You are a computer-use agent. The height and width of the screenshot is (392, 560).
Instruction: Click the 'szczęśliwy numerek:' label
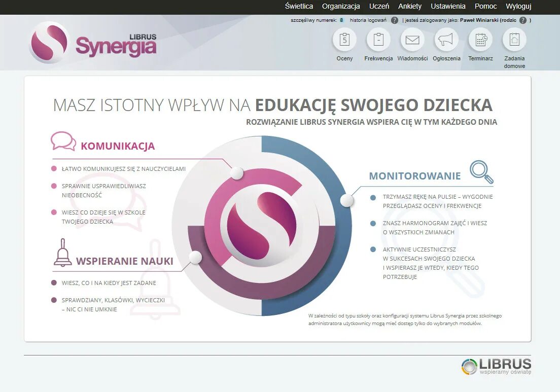[314, 20]
